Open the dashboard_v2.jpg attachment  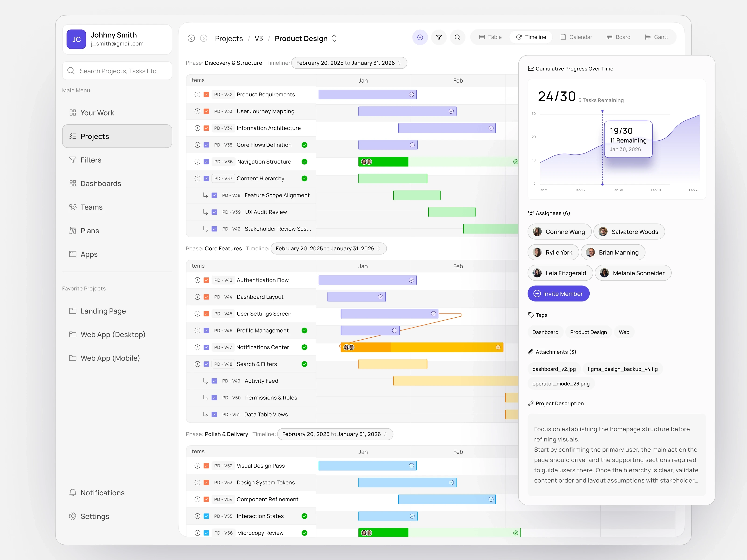tap(554, 369)
